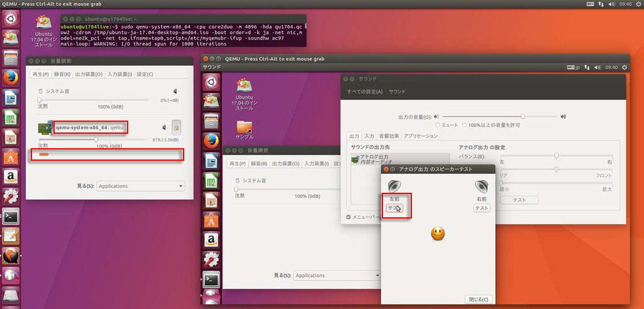Click the qemu-system-x86_64 volume slider handle

(x=96, y=139)
